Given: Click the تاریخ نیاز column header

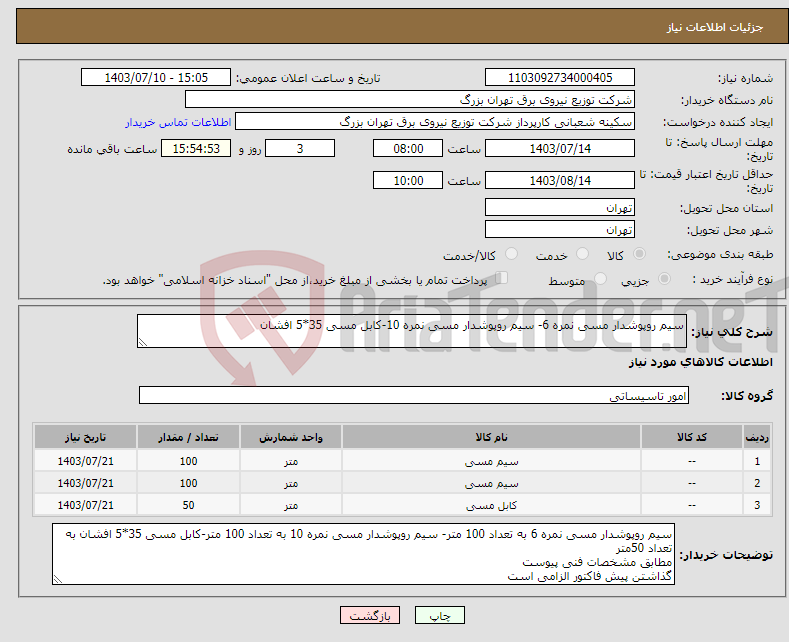Looking at the screenshot, I should click(86, 437).
